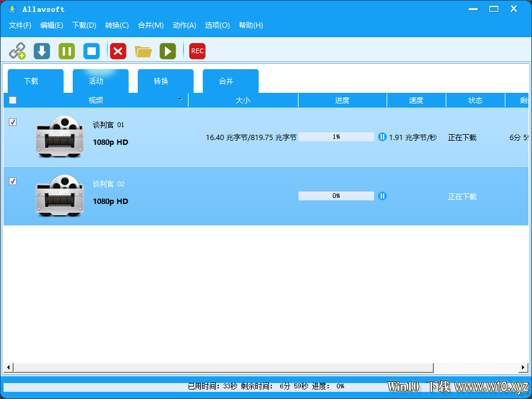Screen dimensions: 532x399
Task: Open the 选项(O) menu
Action: [217, 25]
